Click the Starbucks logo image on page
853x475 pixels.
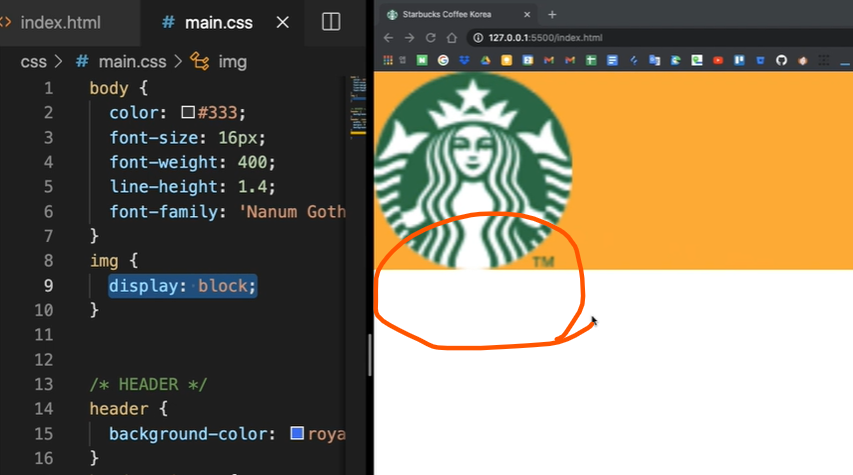coord(473,171)
